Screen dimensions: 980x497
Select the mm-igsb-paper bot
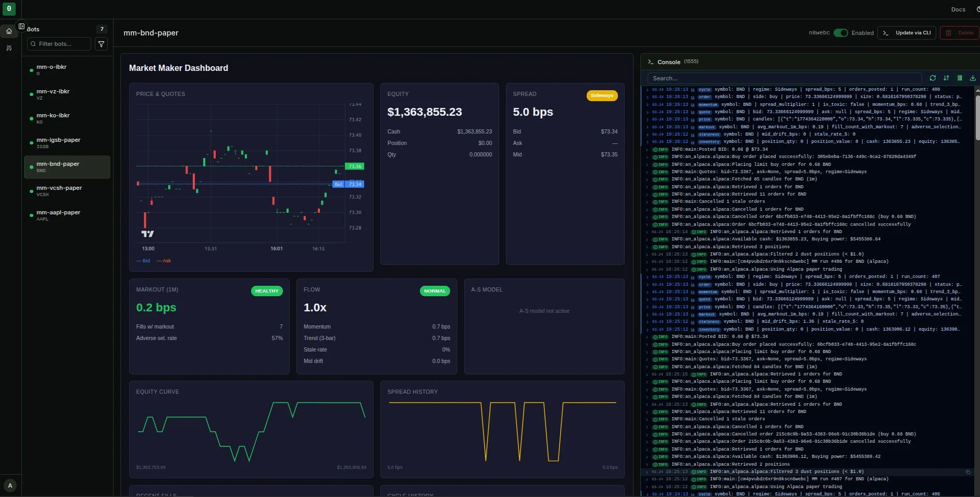pyautogui.click(x=67, y=142)
